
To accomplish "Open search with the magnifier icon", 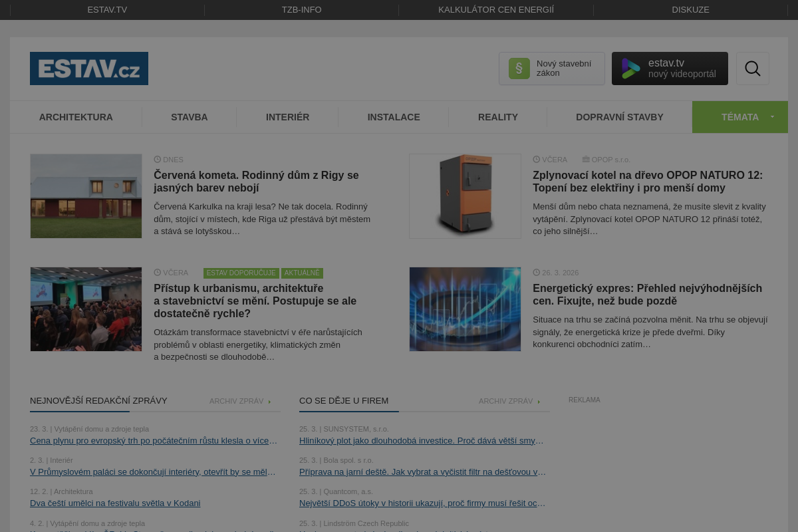I will 752,68.
